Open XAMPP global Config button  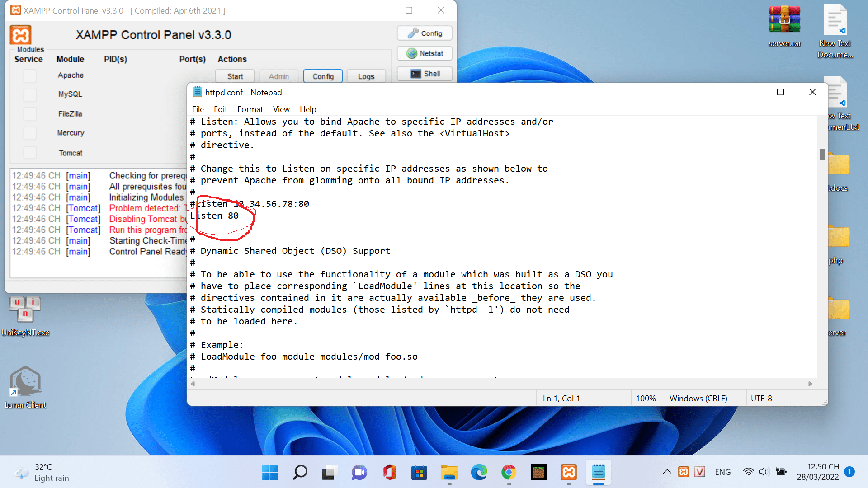coord(425,33)
